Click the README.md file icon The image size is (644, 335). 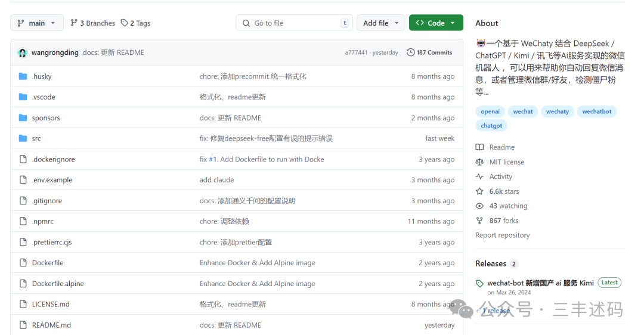23,325
